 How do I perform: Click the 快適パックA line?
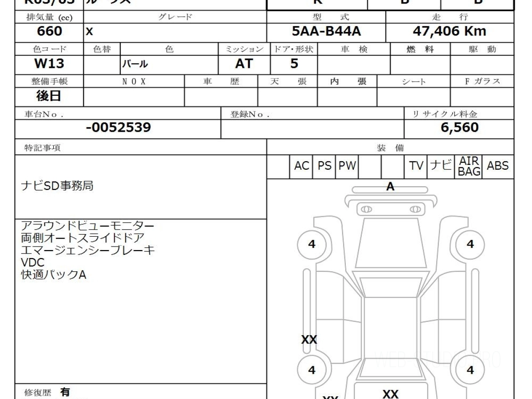(x=53, y=275)
